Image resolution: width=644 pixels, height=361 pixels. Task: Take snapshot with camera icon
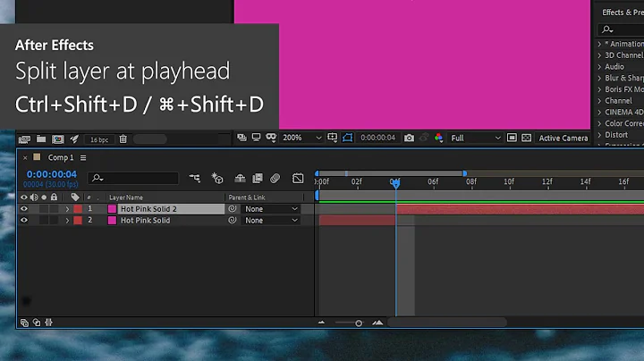[409, 138]
